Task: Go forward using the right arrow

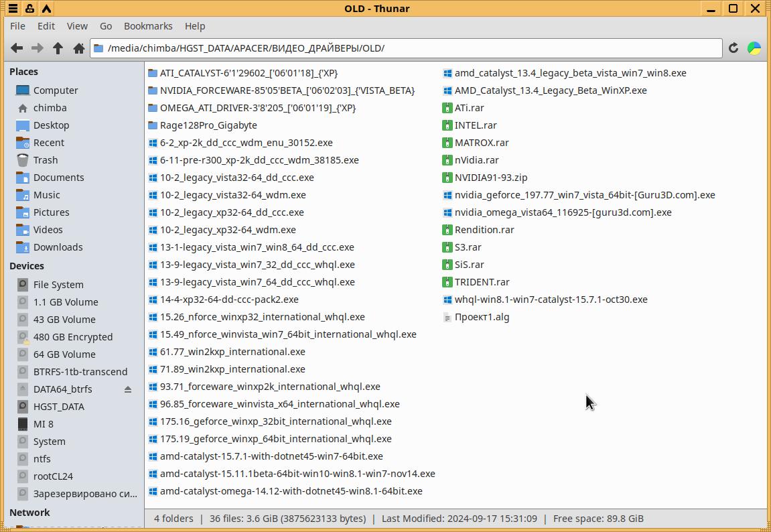Action: point(38,48)
